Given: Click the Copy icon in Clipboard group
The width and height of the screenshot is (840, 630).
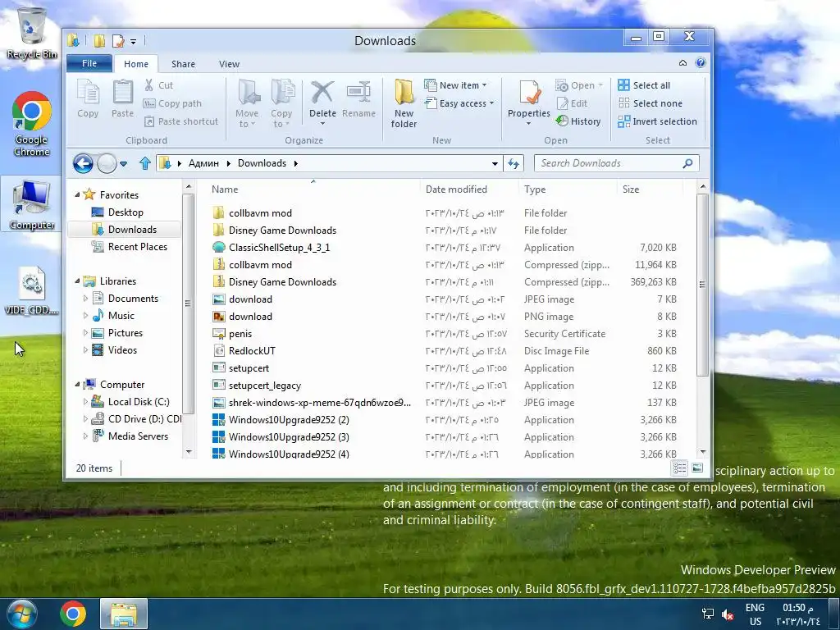Looking at the screenshot, I should click(88, 98).
